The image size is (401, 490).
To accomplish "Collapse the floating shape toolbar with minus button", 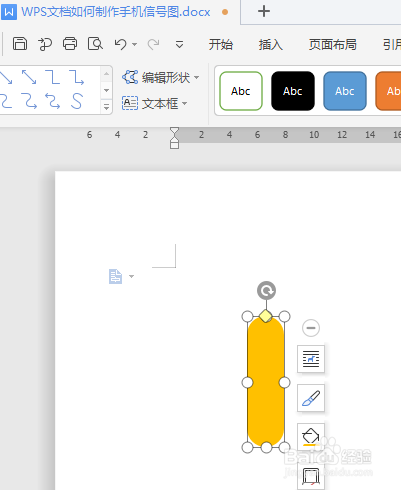I will (x=311, y=328).
